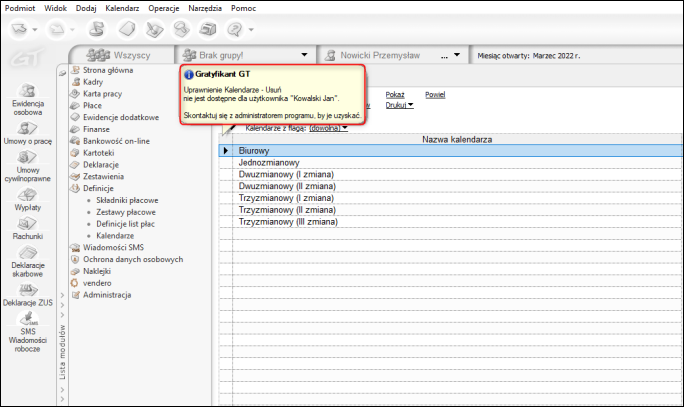Viewport: 684px width, 407px height.
Task: Open SMS Wiadomości robocze module icon
Action: [x=27, y=332]
